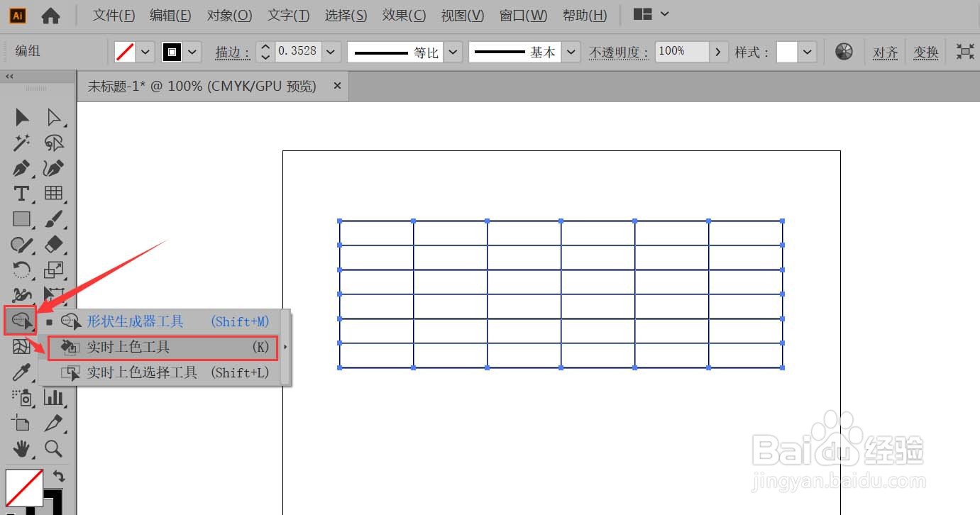Image resolution: width=980 pixels, height=515 pixels.
Task: Expand the opacity 100% arrow button
Action: pyautogui.click(x=718, y=52)
